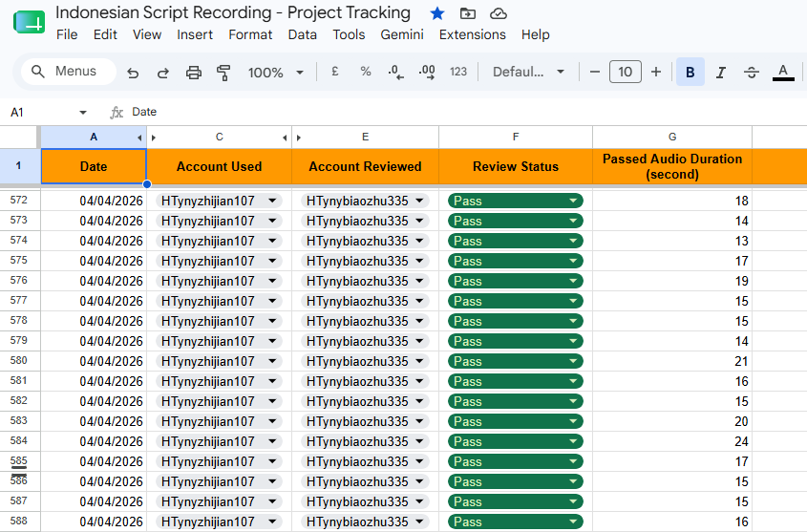Open the Extensions menu

pos(473,34)
